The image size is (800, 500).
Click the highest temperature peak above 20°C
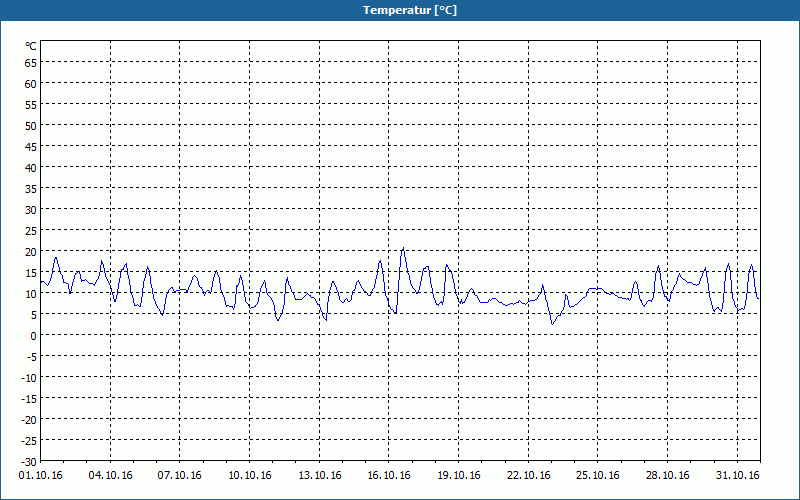(403, 248)
